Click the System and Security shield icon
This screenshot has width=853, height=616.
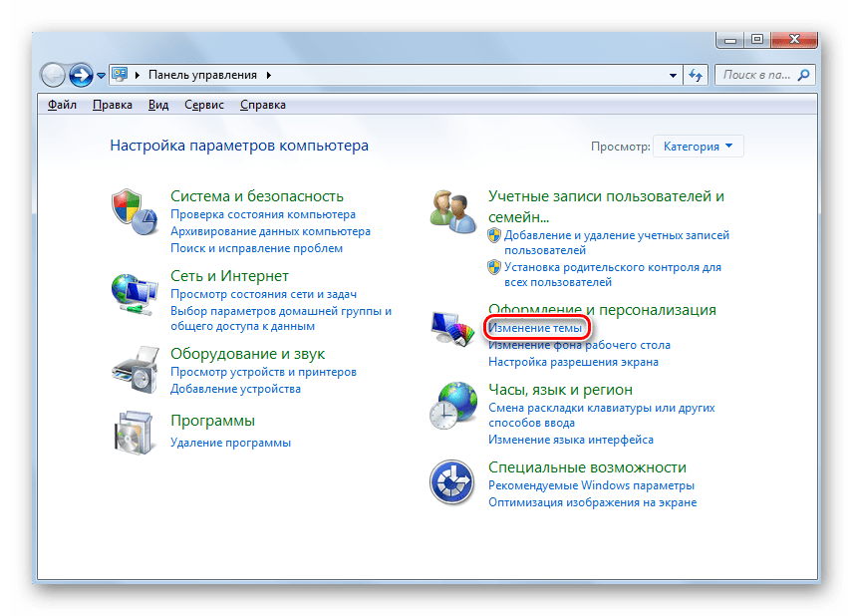(x=133, y=213)
